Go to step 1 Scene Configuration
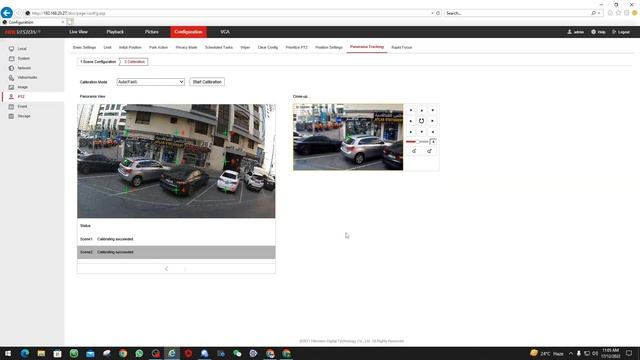Screen dimensions: 640x360 pos(98,62)
